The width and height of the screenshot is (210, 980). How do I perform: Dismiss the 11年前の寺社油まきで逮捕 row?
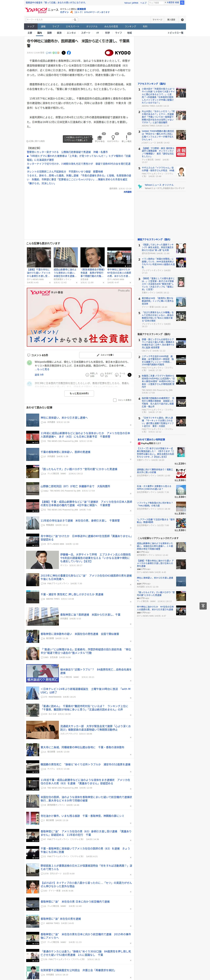[x=131, y=528]
